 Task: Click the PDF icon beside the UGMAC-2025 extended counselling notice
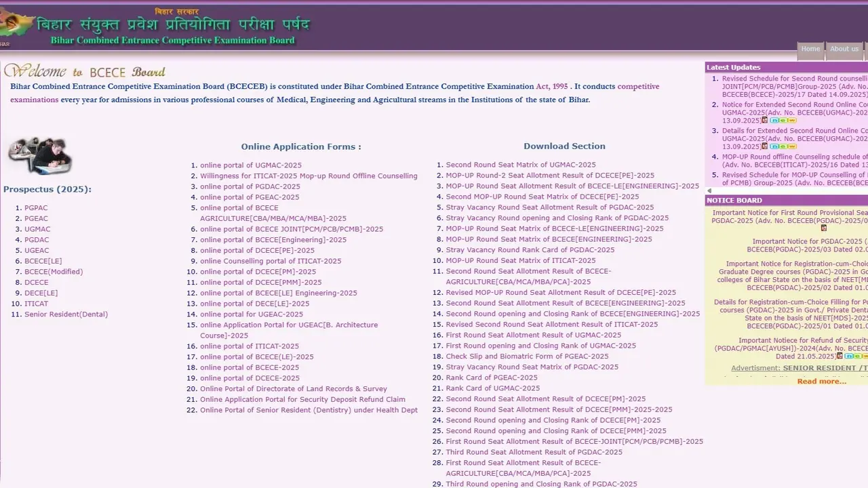(764, 119)
